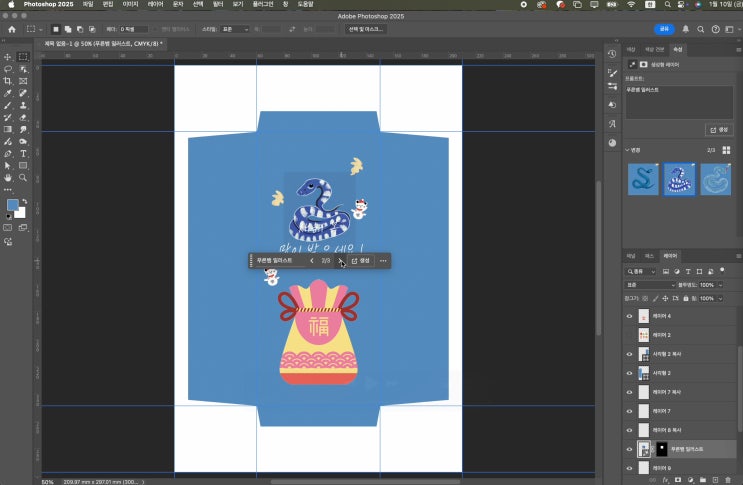Open the 필터 menu
The height and width of the screenshot is (485, 743).
(x=218, y=4)
